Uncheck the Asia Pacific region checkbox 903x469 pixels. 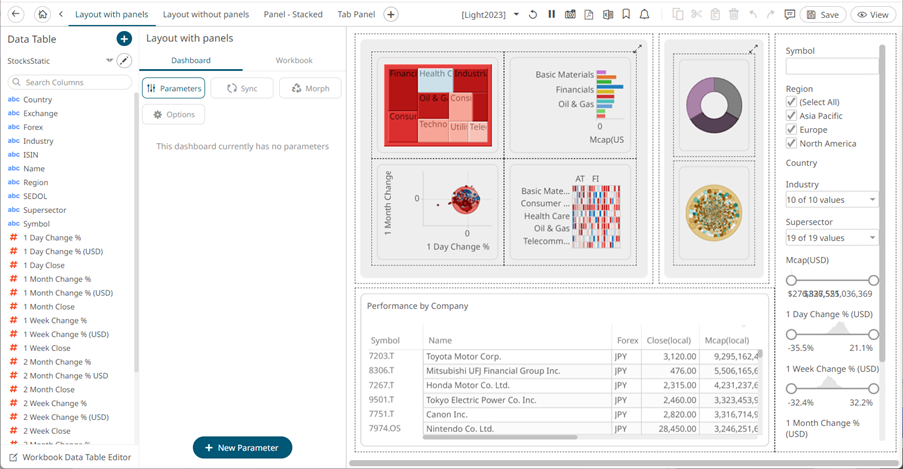(792, 116)
